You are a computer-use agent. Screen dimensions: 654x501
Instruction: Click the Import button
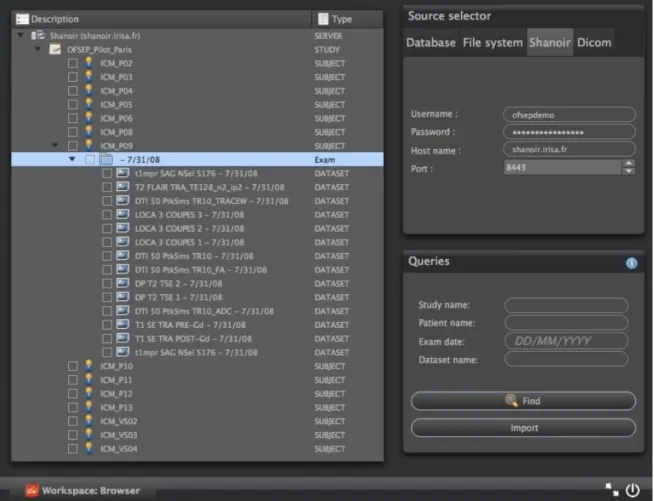click(523, 428)
